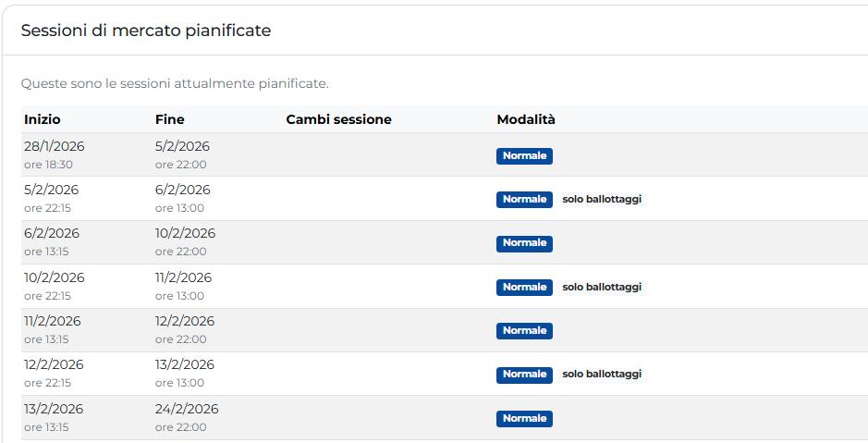Click "solo ballottaggi" in row starting 10/2/2026
Image resolution: width=868 pixels, height=443 pixels.
tap(601, 287)
